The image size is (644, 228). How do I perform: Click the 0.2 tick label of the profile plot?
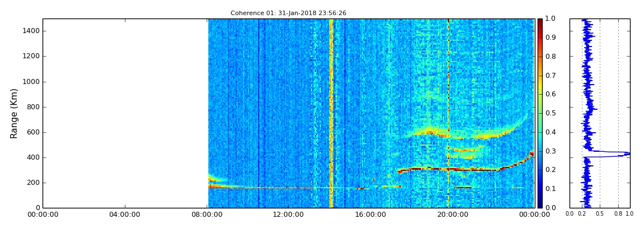(582, 213)
